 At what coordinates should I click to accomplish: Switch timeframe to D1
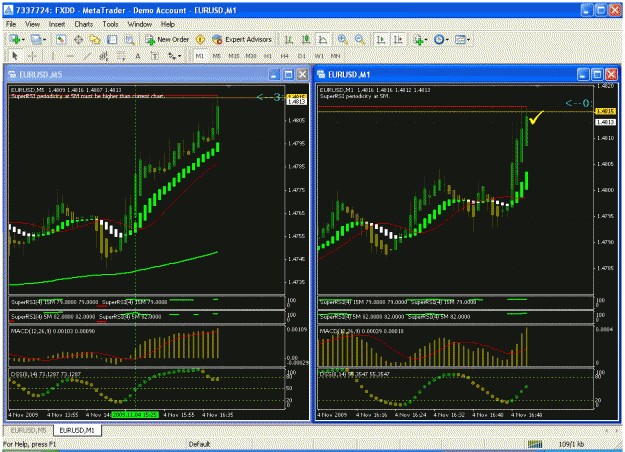tap(302, 56)
